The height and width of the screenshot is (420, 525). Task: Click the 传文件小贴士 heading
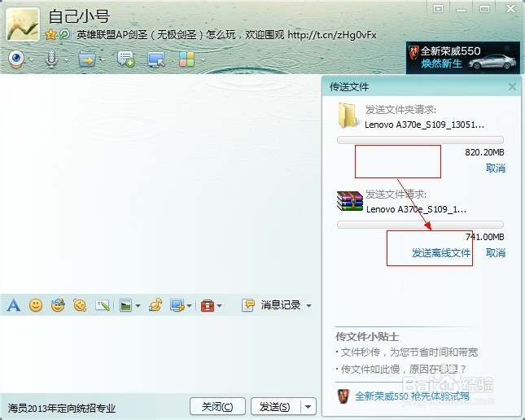click(x=367, y=337)
